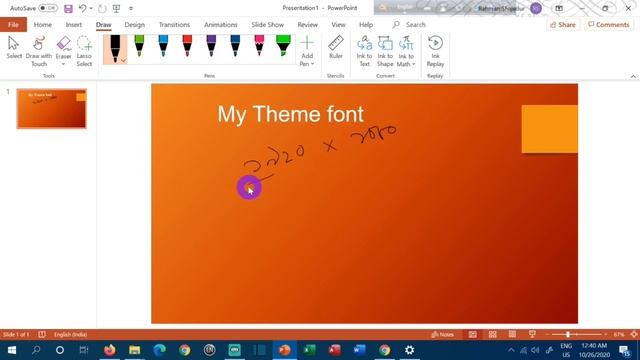Toggle the Ruler stencil
Image resolution: width=640 pixels, height=360 pixels.
coord(336,47)
